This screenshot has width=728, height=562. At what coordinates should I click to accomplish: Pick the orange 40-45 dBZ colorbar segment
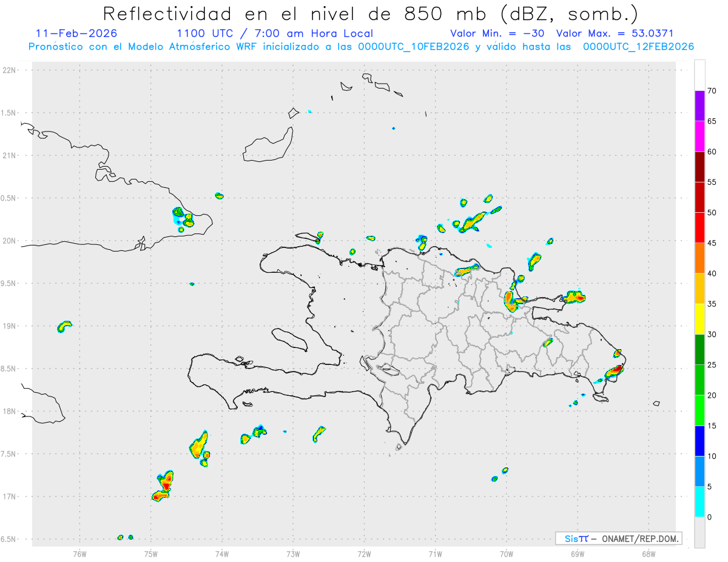699,258
